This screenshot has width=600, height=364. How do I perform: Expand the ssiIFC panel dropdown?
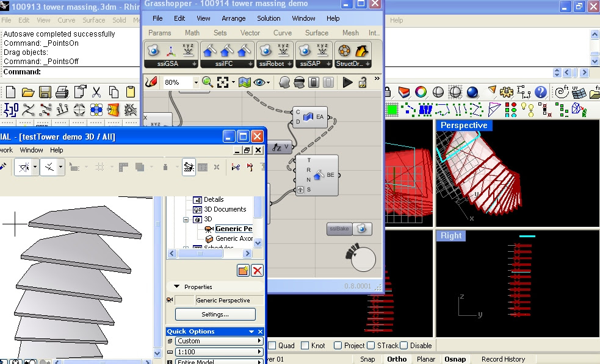[x=250, y=64]
